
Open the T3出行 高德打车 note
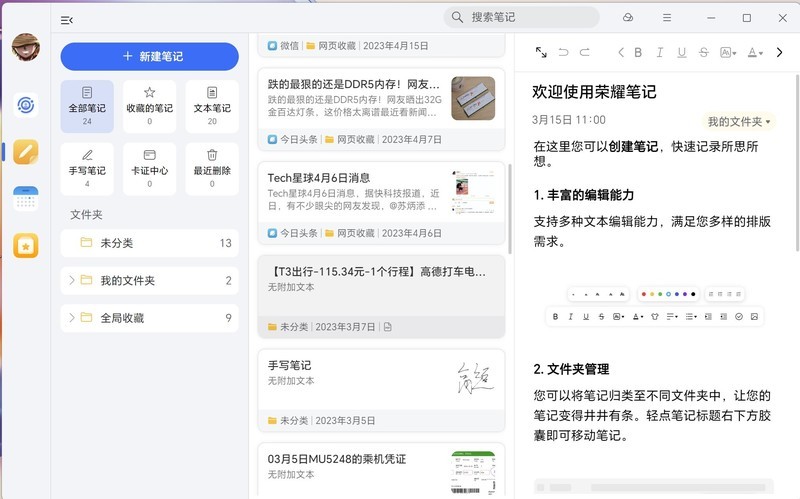[x=381, y=296]
